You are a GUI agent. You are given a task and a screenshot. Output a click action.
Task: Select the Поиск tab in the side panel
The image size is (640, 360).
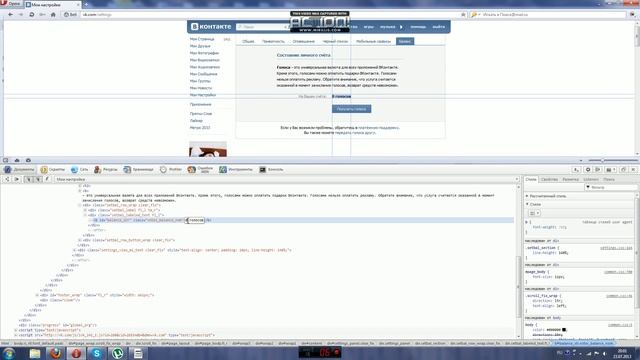(609, 179)
